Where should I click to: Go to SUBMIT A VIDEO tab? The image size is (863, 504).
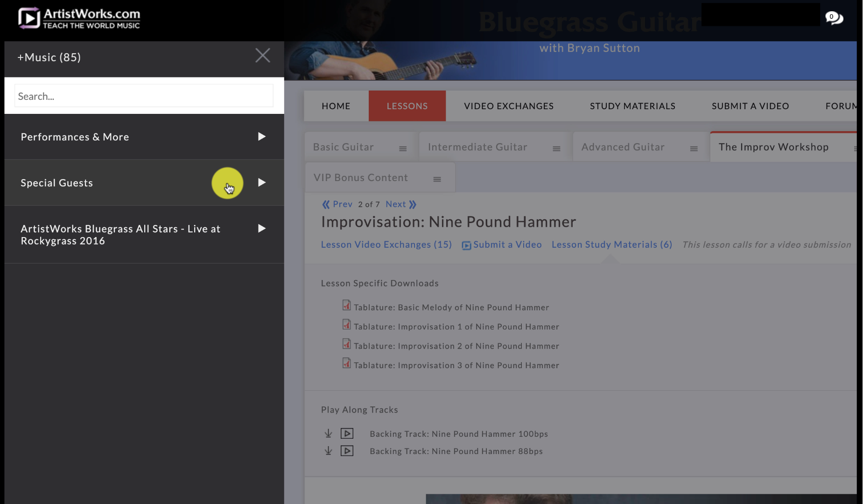click(750, 106)
